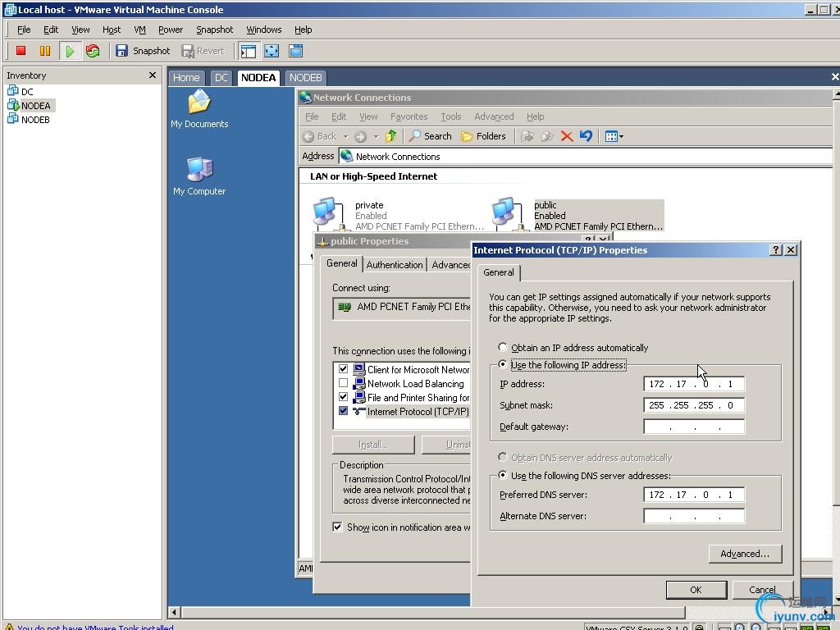Click the yellow Pause VM button
This screenshot has width=840, height=630.
pos(45,51)
